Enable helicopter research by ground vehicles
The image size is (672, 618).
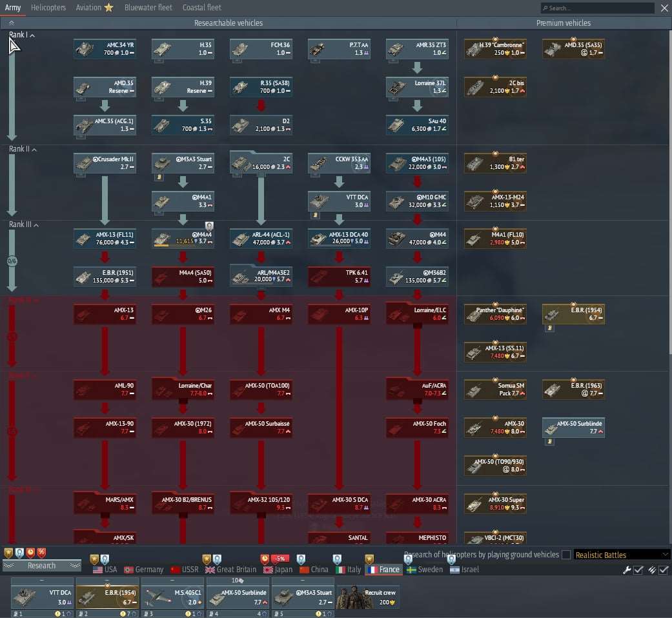[x=566, y=555]
